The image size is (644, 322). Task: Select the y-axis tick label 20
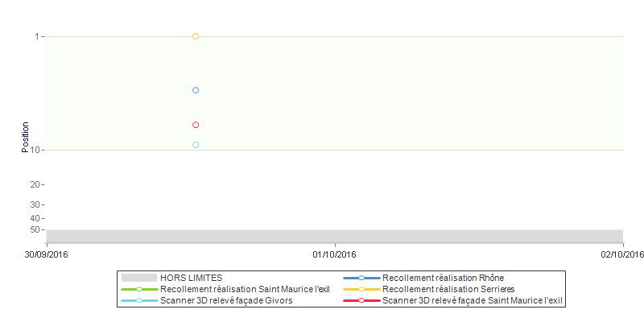(x=35, y=185)
